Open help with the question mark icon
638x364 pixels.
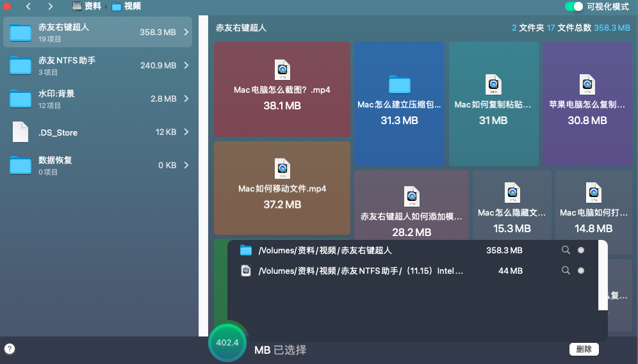(x=10, y=349)
